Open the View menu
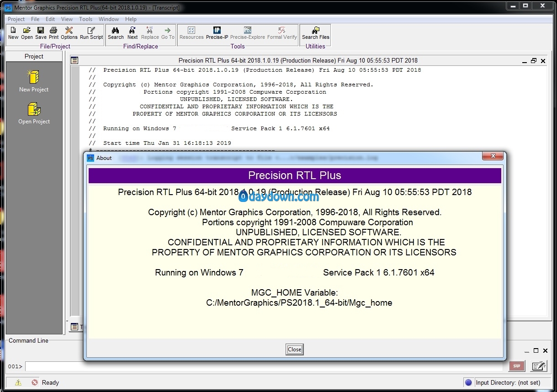This screenshot has height=392, width=557. pos(67,19)
